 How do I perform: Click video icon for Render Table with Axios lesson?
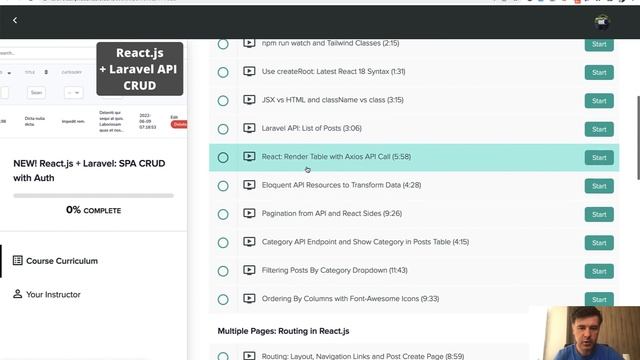(249, 156)
